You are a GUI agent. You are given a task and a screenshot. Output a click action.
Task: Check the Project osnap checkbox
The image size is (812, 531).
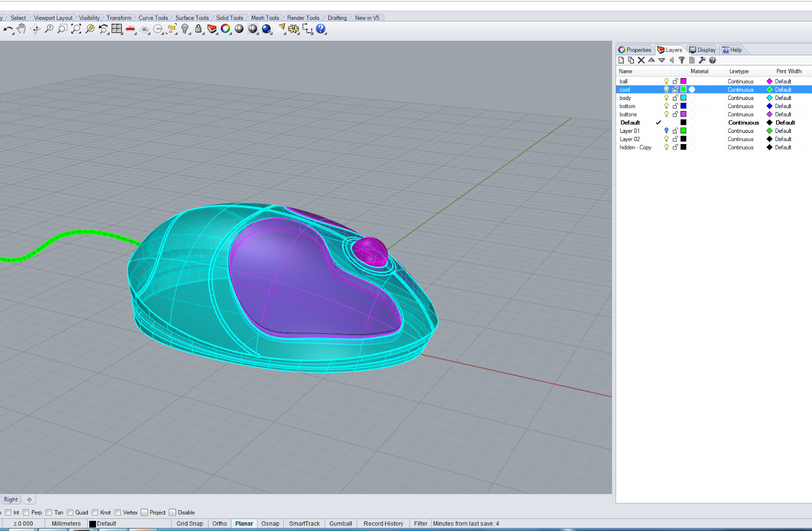coord(144,512)
